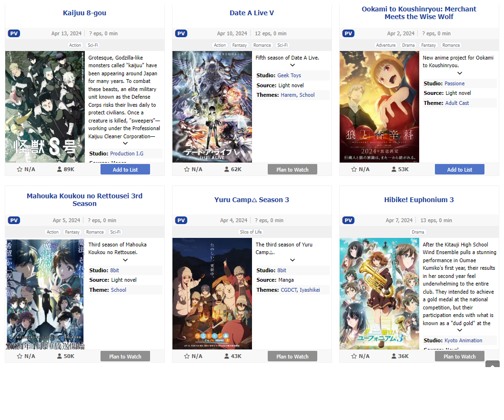The image size is (504, 420).
Task: Click the members icon showing 62K
Action: pos(227,169)
